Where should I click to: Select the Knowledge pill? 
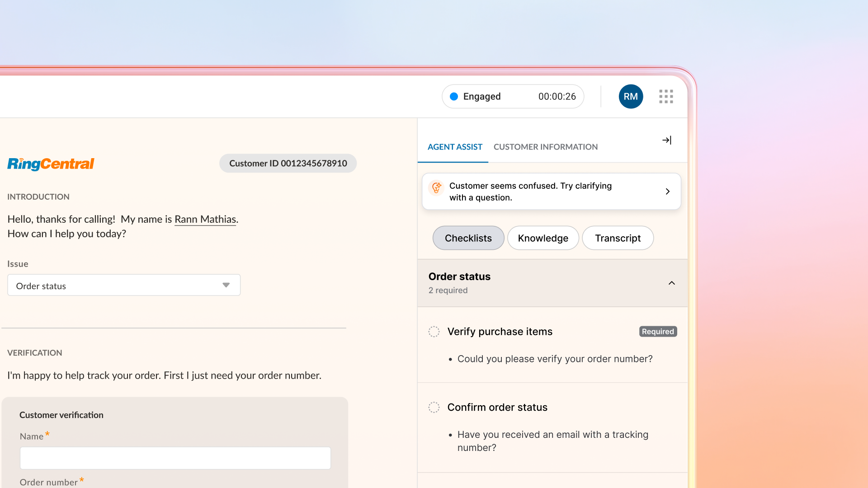[x=543, y=238]
